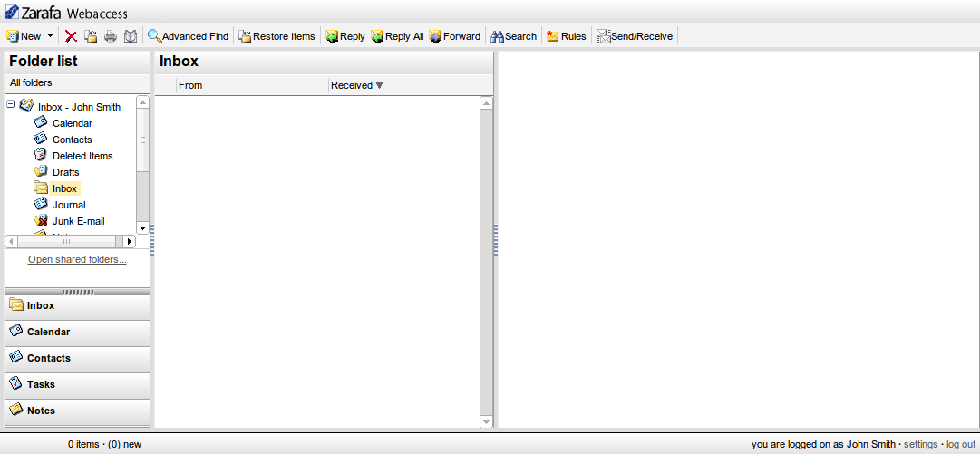The image size is (980, 454).
Task: Select Inbox - John Smith root folder
Action: (x=79, y=107)
